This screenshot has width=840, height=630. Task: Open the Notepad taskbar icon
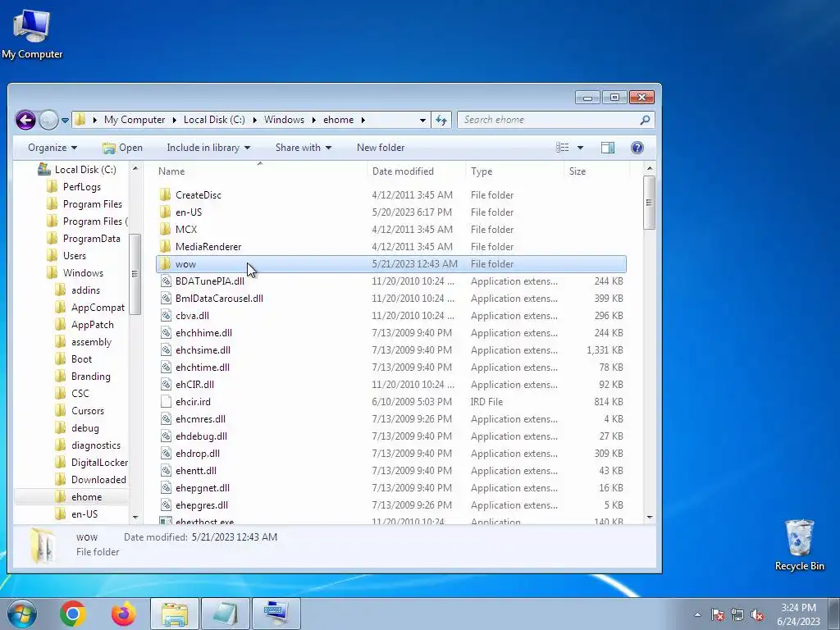226,614
